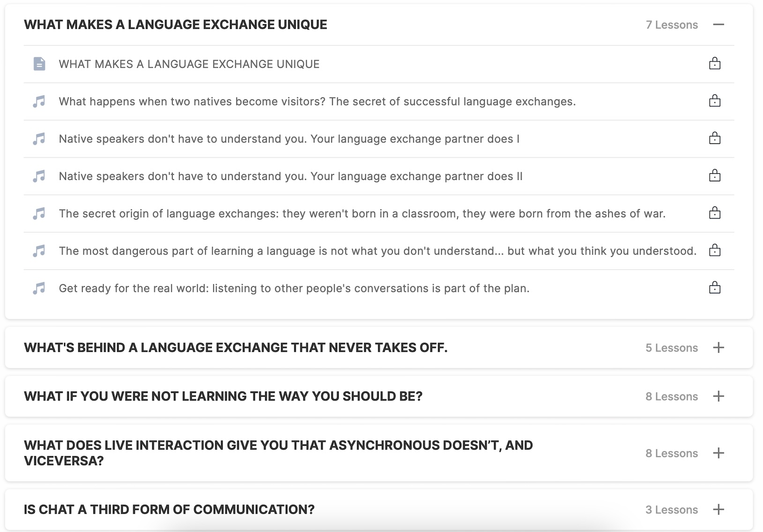
Task: Click the lock icon for 'most dangerous part' lesson
Action: point(715,251)
